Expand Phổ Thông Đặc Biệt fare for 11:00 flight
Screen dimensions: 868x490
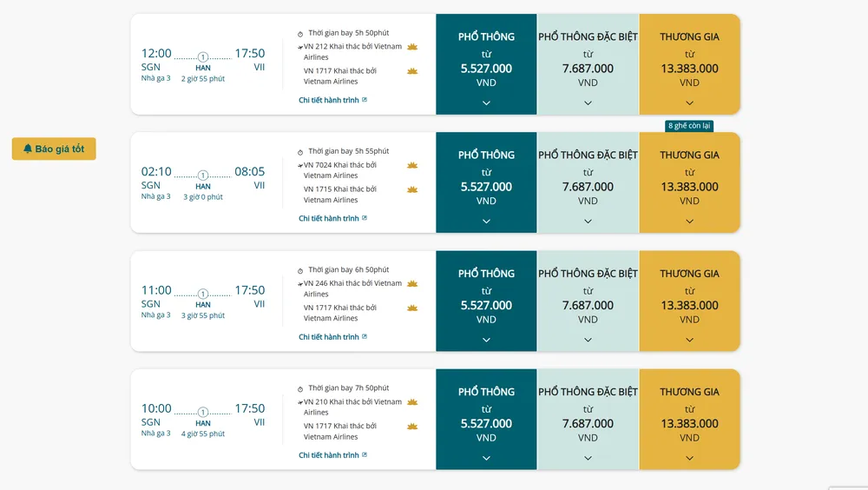click(x=588, y=340)
